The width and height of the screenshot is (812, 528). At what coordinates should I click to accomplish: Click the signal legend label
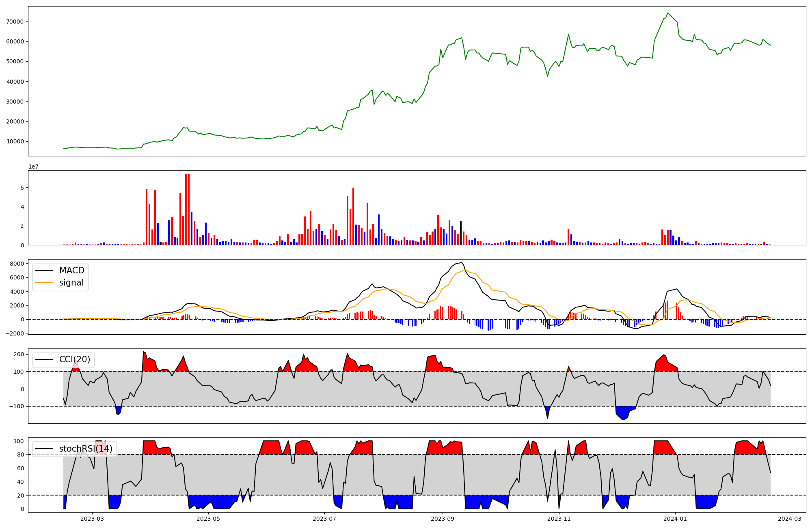(71, 283)
